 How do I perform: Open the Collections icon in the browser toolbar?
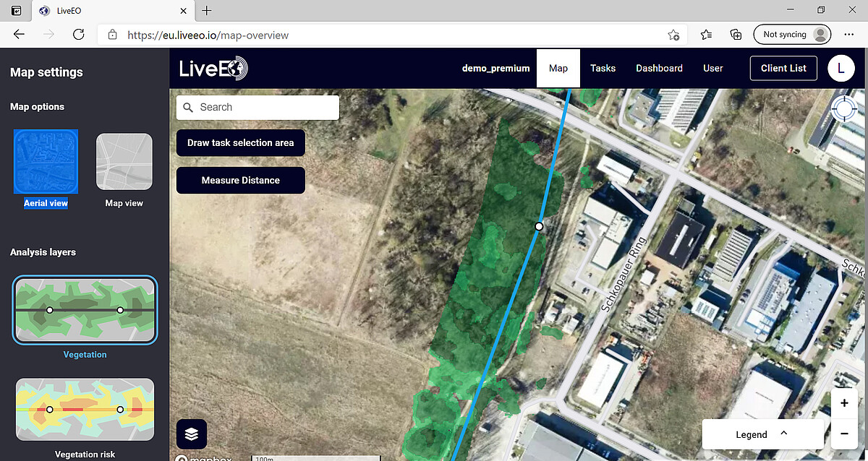click(736, 34)
